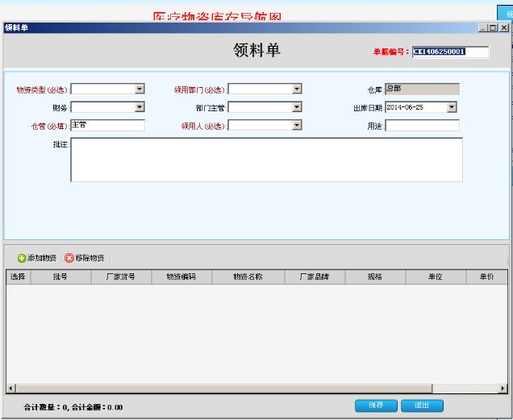Focus the 仓管 text field

107,125
